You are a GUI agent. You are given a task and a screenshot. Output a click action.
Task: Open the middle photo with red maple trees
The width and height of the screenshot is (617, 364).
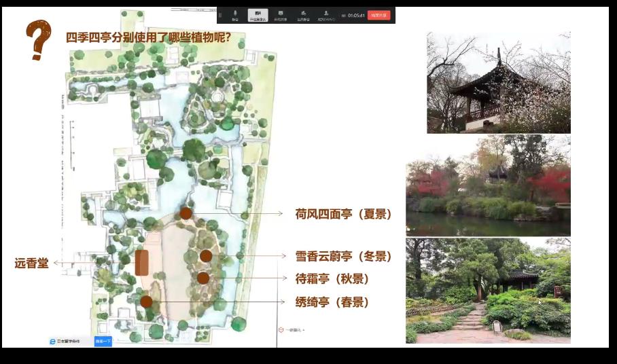pos(488,185)
